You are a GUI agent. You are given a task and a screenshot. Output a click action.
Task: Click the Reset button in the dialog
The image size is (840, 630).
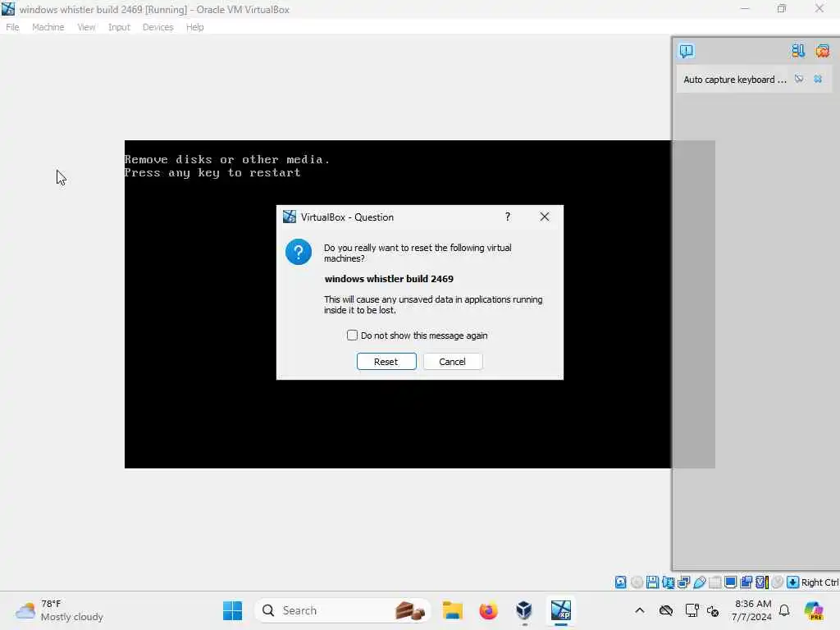(386, 362)
